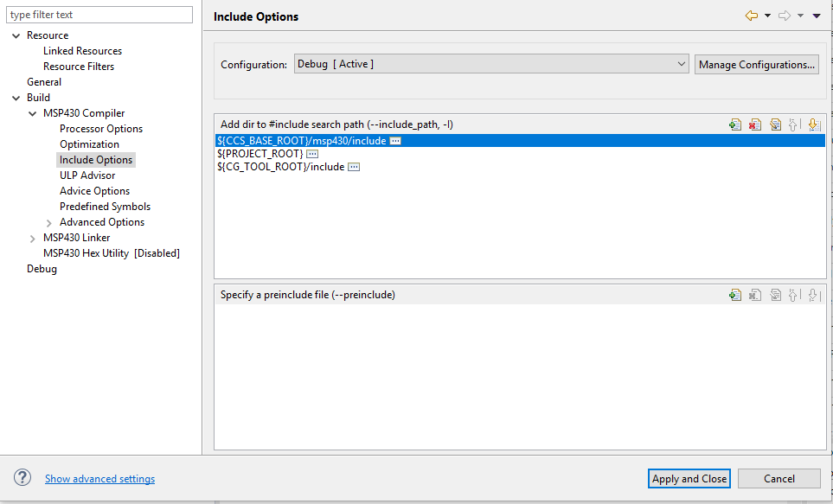833x504 pixels.
Task: Edit the selected include path entry
Action: coord(775,124)
